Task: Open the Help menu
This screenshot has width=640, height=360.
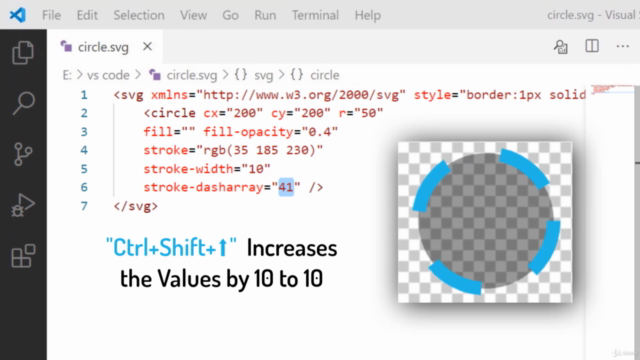Action: click(x=367, y=15)
